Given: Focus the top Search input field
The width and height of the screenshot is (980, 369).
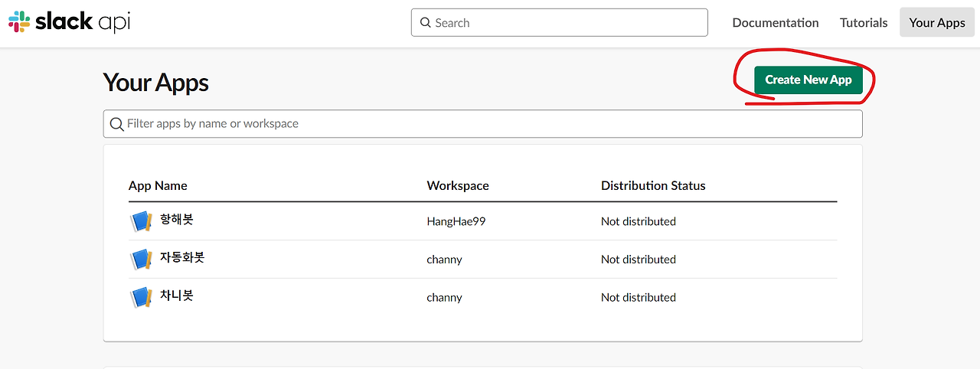Looking at the screenshot, I should 567,23.
